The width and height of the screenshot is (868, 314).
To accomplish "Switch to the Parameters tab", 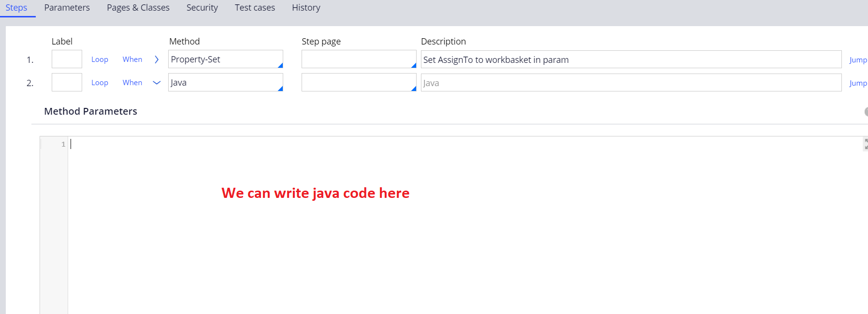I will point(67,8).
